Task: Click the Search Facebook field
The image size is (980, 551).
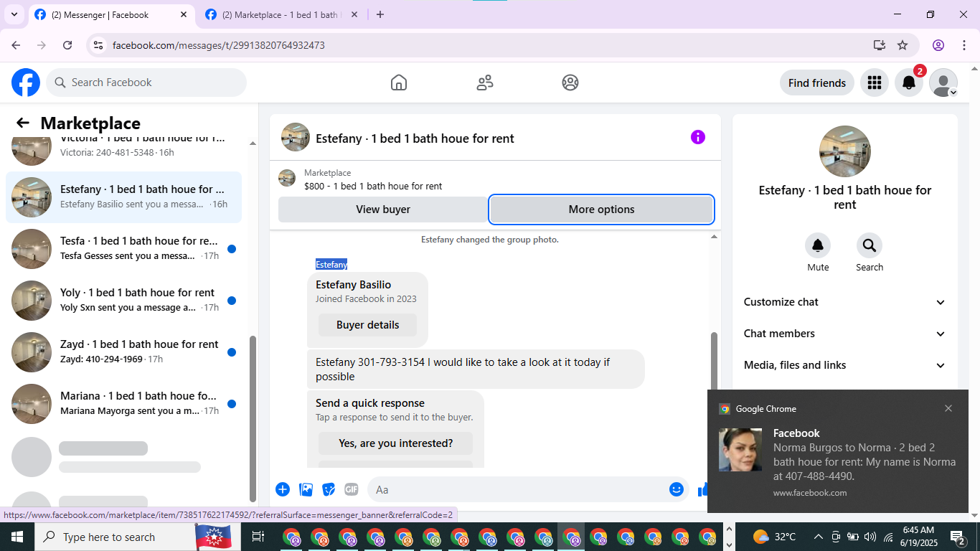Action: [146, 83]
